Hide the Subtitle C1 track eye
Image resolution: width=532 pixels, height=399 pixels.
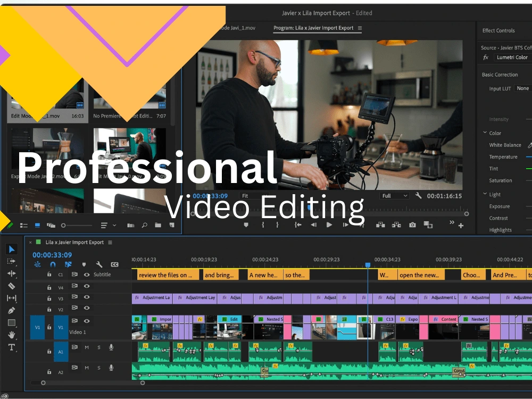click(87, 275)
